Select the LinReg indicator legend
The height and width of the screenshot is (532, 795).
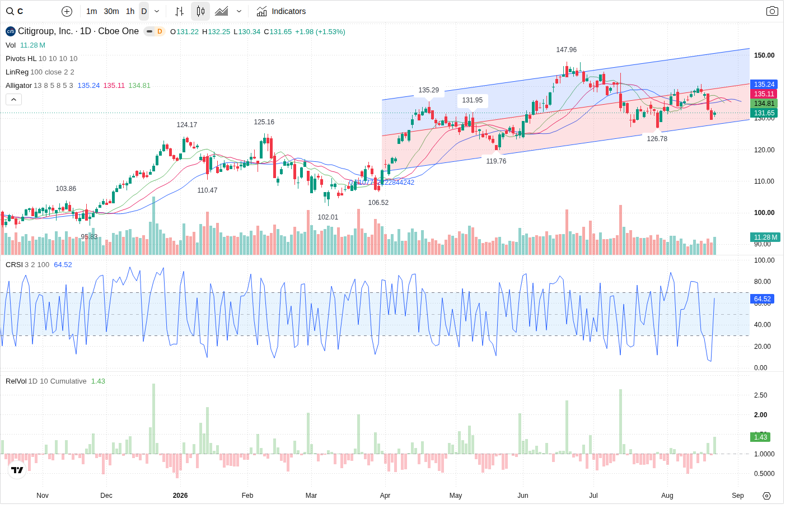point(17,72)
